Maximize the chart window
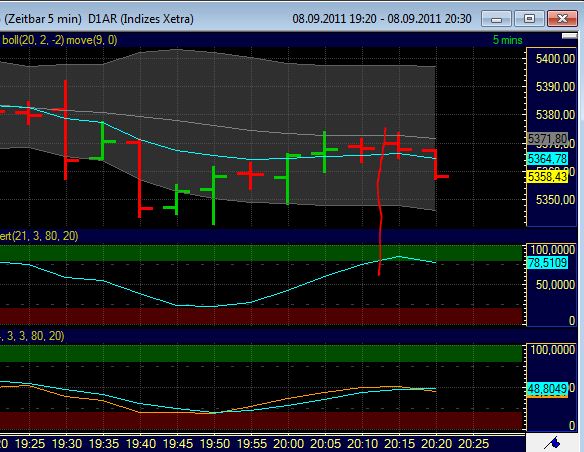 [x=529, y=19]
